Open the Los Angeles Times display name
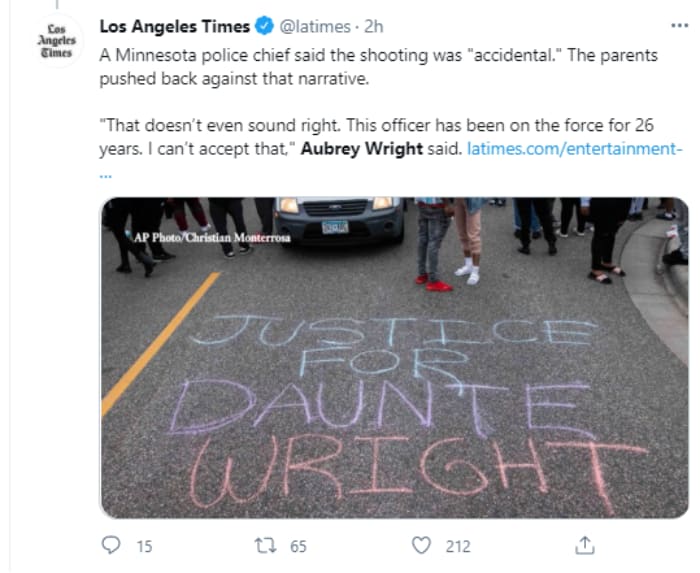700x573 pixels. [x=176, y=26]
